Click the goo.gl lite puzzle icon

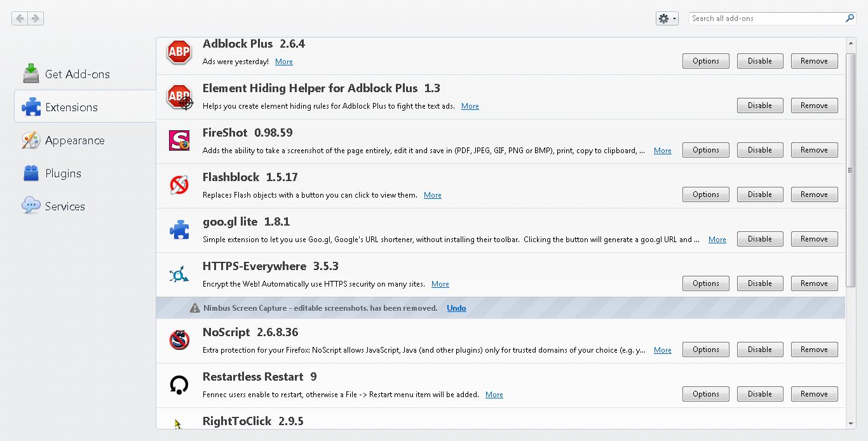pyautogui.click(x=179, y=229)
